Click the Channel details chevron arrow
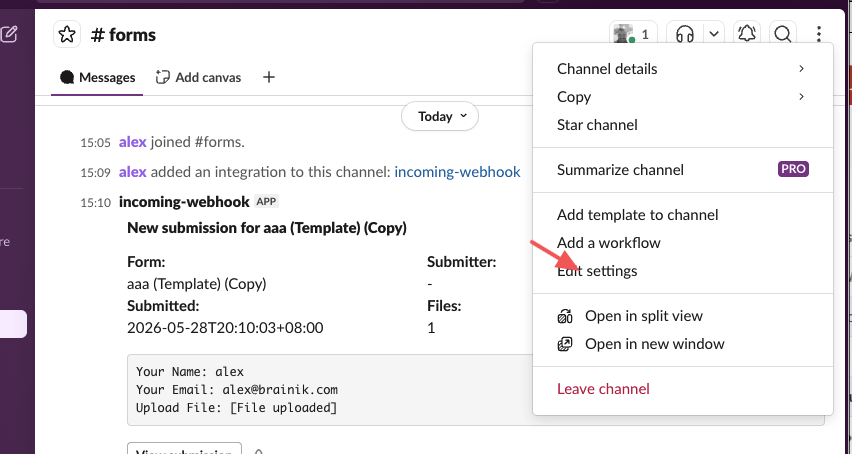The height and width of the screenshot is (454, 852). (x=801, y=69)
